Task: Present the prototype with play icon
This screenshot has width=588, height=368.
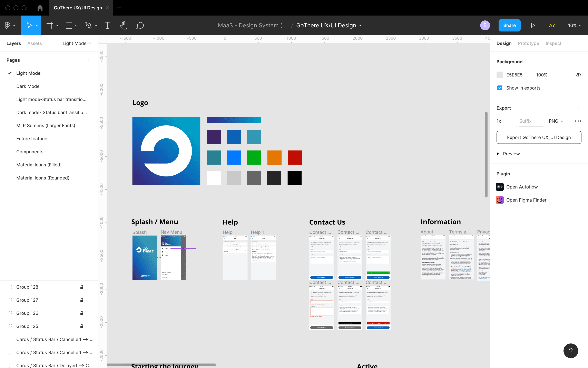Action: pos(533,25)
